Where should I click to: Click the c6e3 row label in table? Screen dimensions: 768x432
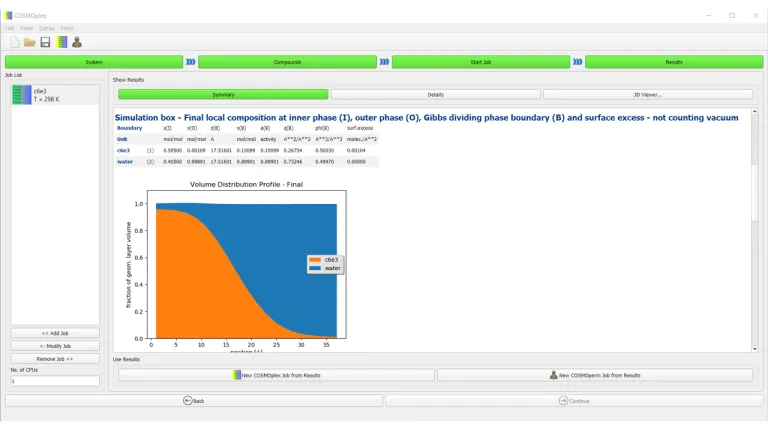pos(123,150)
